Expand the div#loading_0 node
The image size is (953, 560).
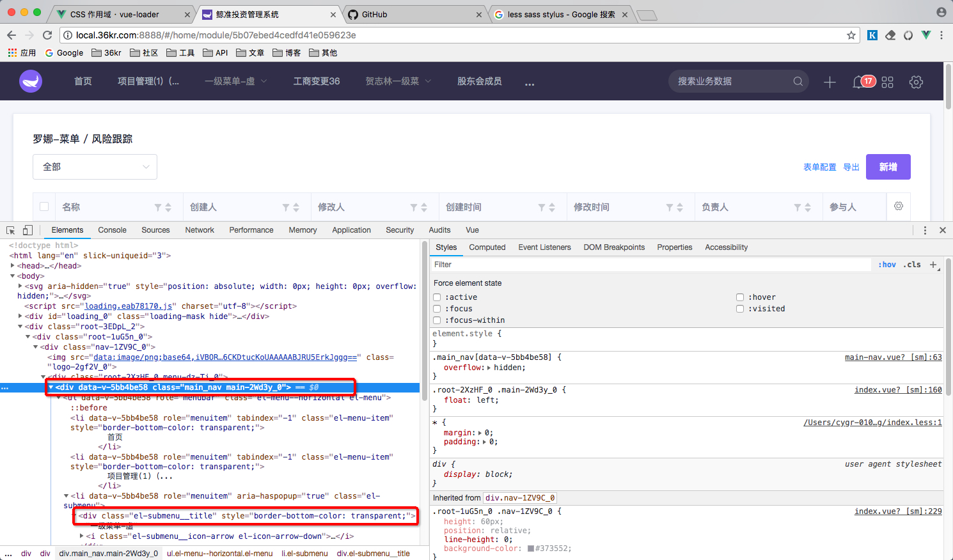tap(20, 316)
